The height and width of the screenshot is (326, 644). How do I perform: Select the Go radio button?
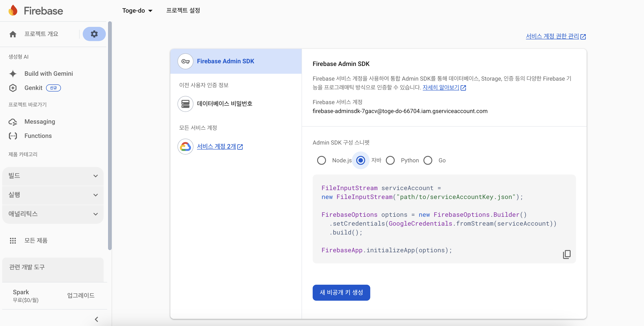[427, 160]
